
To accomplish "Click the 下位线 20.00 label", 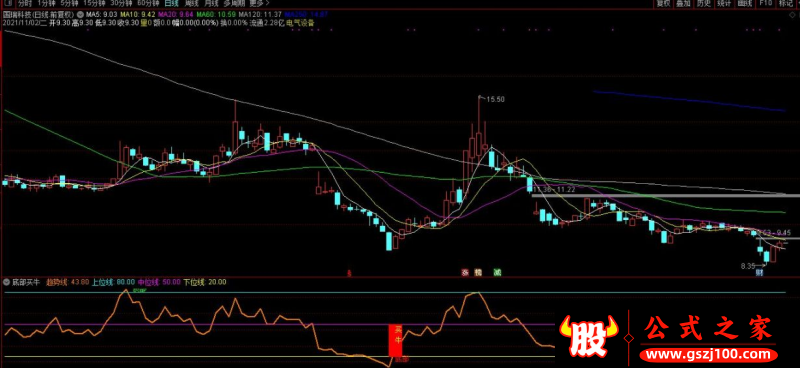I will tap(205, 281).
